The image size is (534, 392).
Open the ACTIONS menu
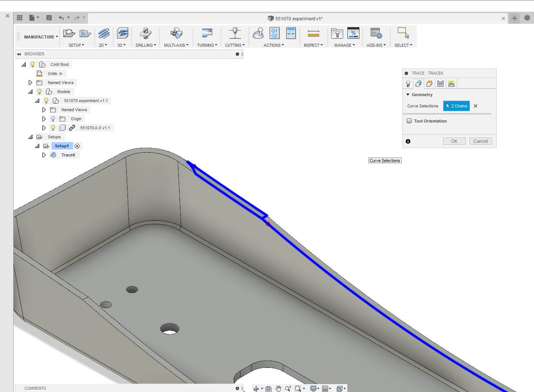point(273,45)
